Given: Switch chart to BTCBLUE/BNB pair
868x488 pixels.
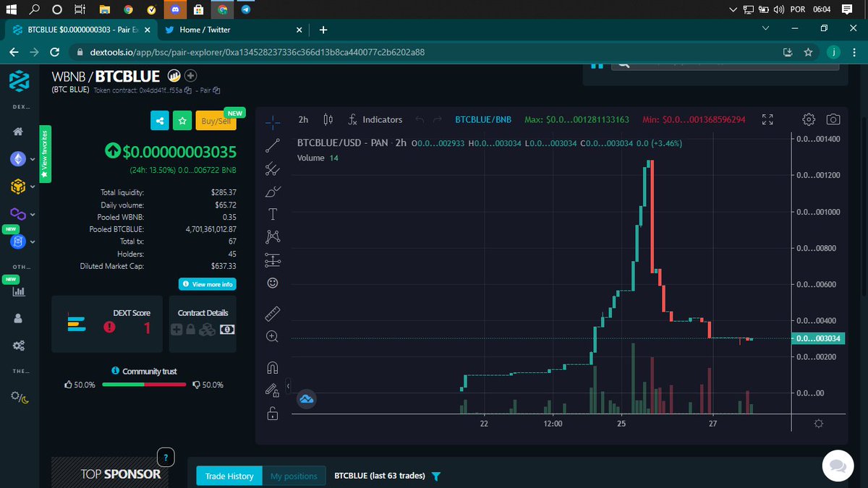Looking at the screenshot, I should click(x=483, y=119).
